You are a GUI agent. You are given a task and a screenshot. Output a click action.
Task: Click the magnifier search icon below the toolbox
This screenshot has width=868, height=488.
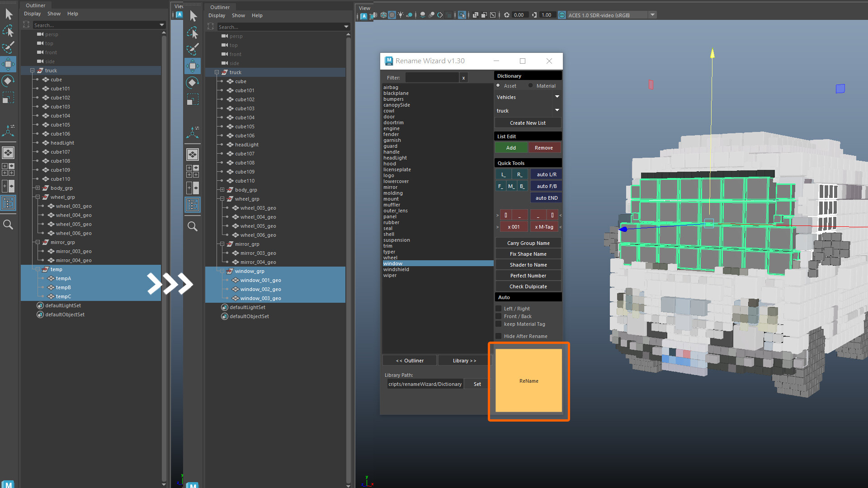coord(8,224)
